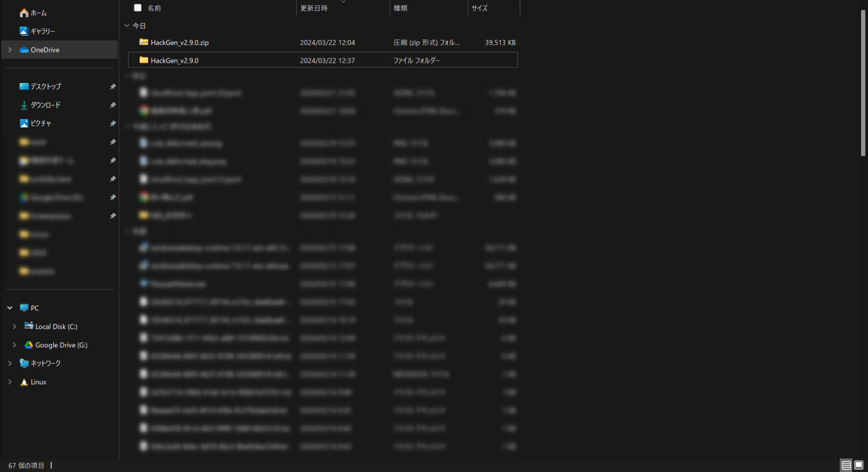Open the デスクトップ pinned folder
Viewport: 868px width, 472px height.
46,86
